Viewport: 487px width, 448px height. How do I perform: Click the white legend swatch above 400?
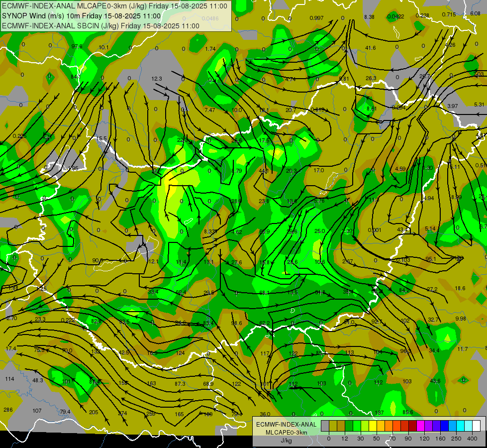click(477, 426)
